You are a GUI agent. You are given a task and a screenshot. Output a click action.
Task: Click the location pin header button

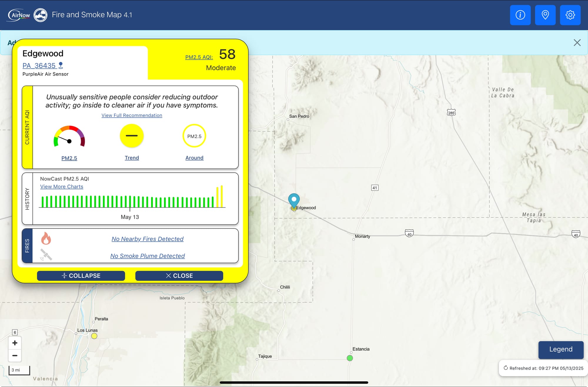click(x=545, y=15)
